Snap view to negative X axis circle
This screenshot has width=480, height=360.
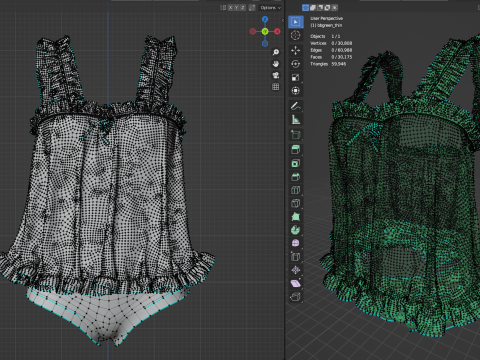tap(253, 31)
